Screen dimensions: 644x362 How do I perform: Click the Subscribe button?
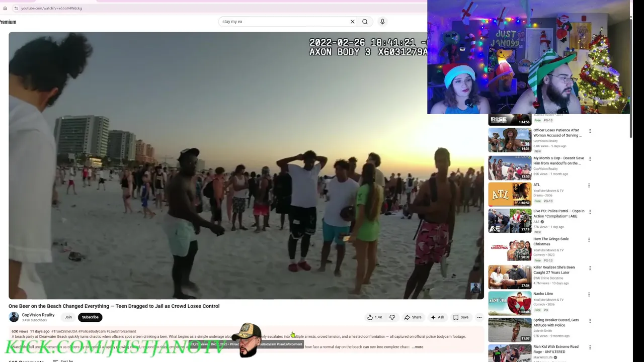[x=90, y=317]
